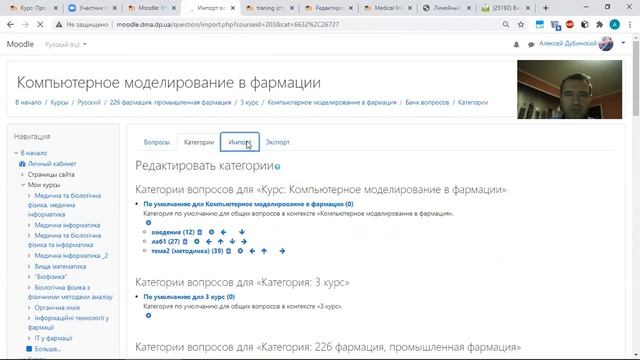640x360 pixels.
Task: Click right arrow in the лаб1 row
Action: (x=244, y=242)
